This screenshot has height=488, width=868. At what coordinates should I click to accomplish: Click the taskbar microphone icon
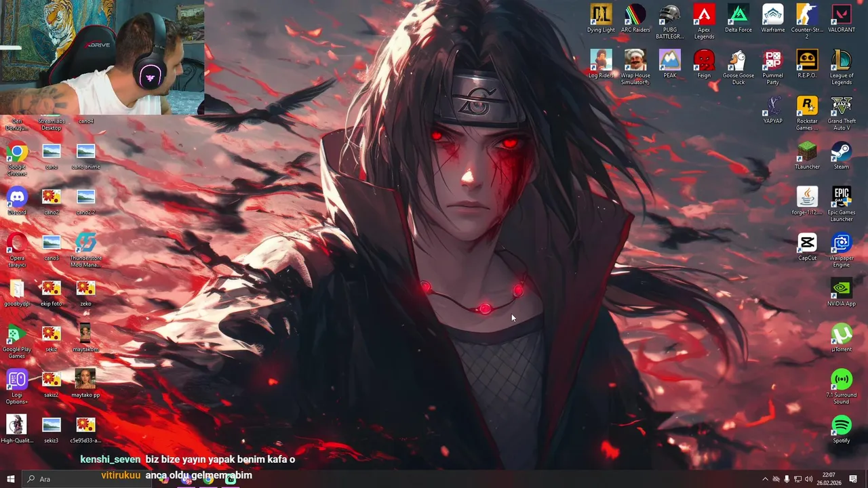click(x=787, y=479)
